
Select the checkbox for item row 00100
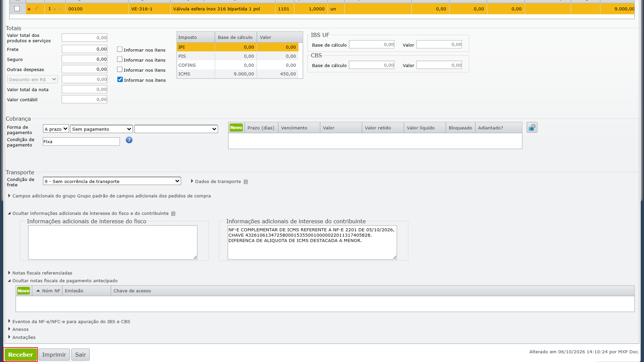tap(17, 9)
